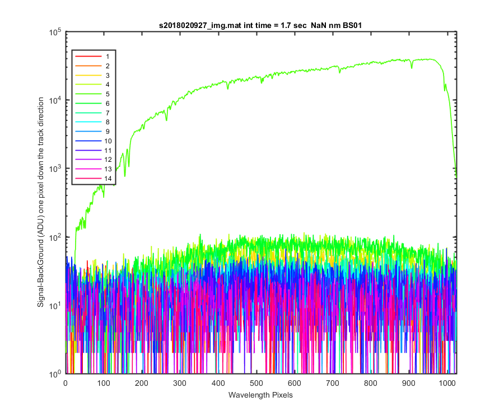Click legend entry labeled 7
The image size is (504, 420).
[x=92, y=113]
